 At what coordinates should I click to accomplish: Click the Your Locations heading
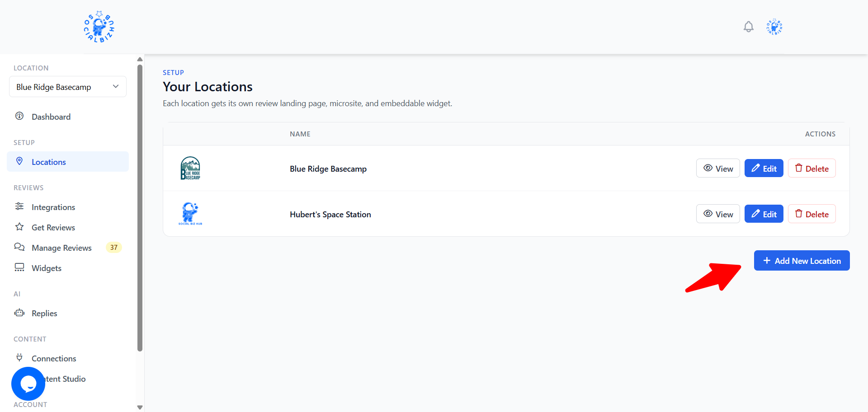(208, 87)
